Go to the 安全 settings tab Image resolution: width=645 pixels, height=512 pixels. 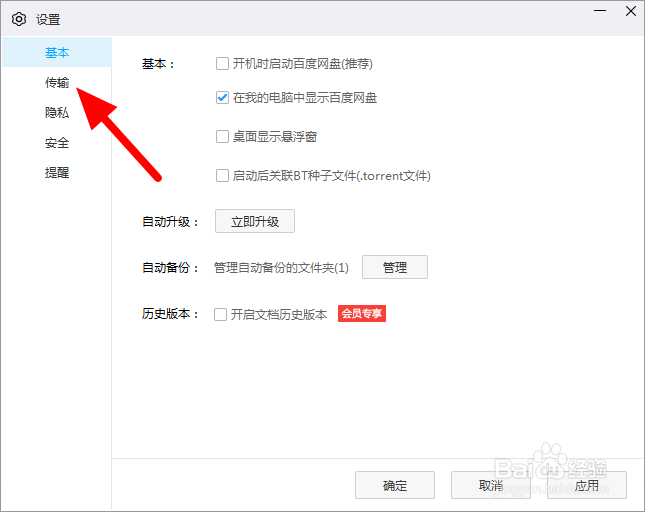pyautogui.click(x=57, y=143)
